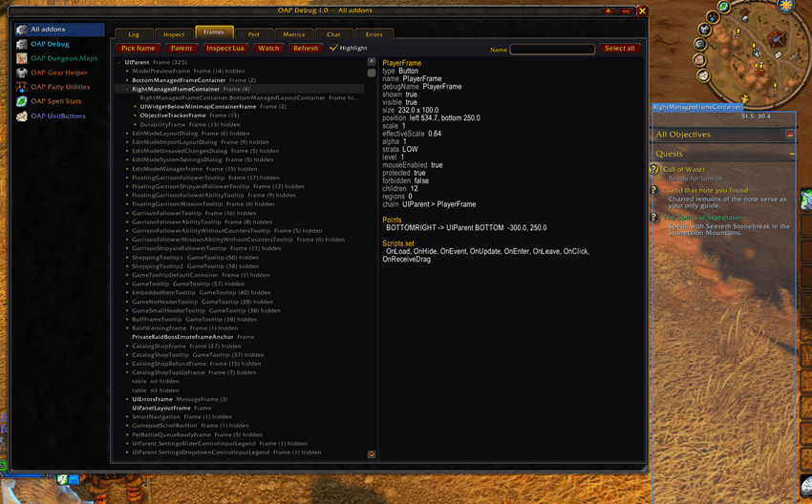Collapse the RightManagedFrameContainer node
Image resolution: width=812 pixels, height=504 pixels.
click(127, 89)
